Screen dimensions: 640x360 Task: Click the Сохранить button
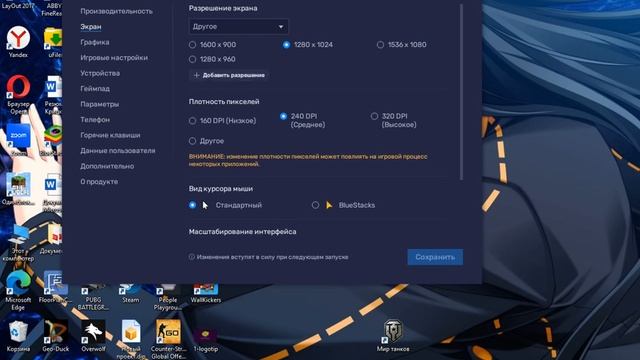(x=435, y=257)
